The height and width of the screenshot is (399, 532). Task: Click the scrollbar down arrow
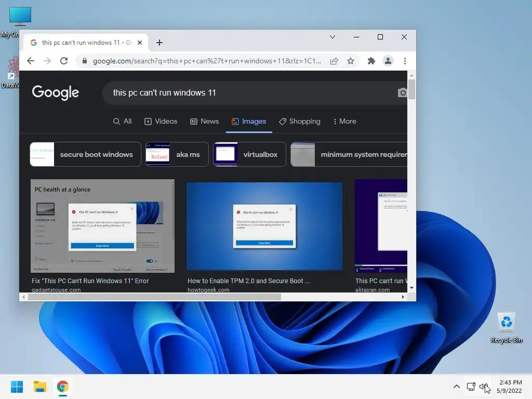[411, 288]
